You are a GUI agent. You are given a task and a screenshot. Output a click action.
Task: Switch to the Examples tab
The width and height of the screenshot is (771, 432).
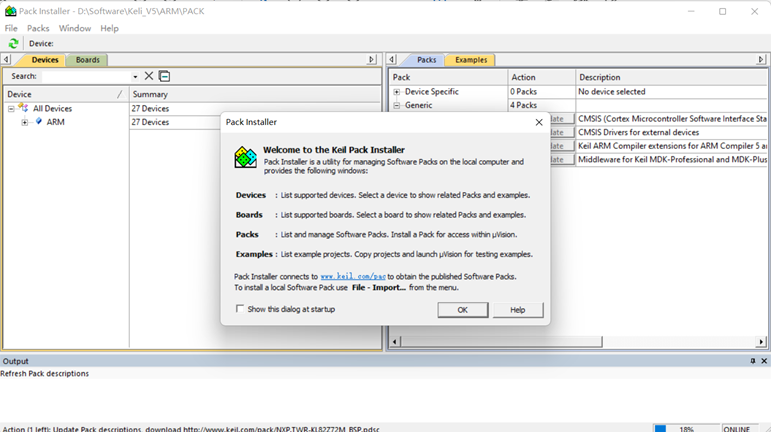point(471,60)
